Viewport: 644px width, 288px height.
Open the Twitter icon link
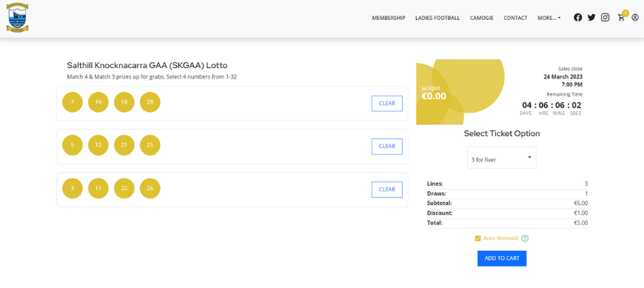tap(591, 18)
